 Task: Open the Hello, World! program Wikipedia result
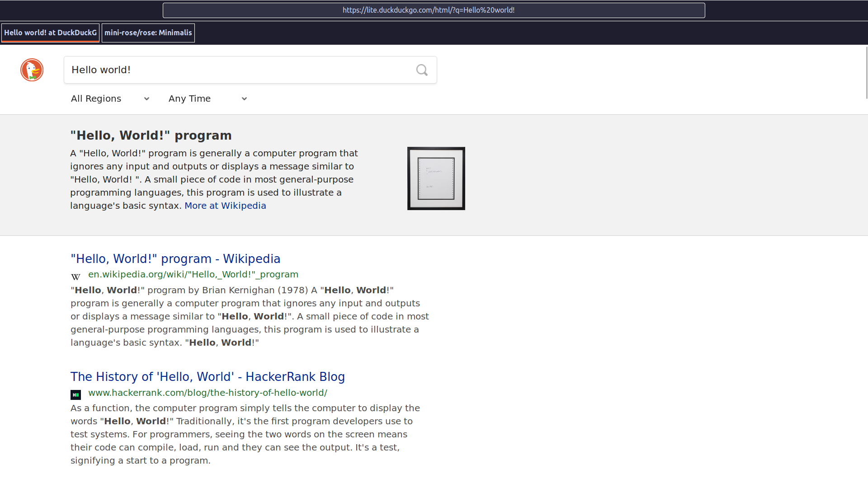tap(175, 259)
